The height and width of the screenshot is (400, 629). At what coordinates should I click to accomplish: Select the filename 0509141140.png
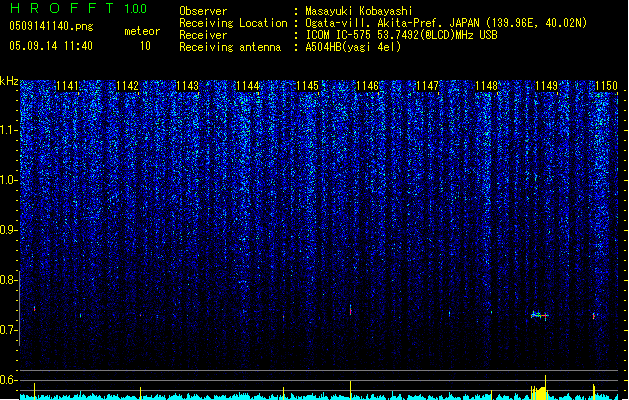tap(51, 26)
